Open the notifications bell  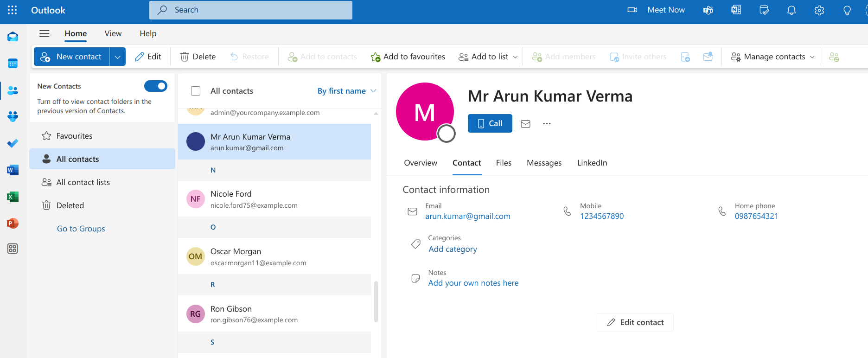click(791, 10)
